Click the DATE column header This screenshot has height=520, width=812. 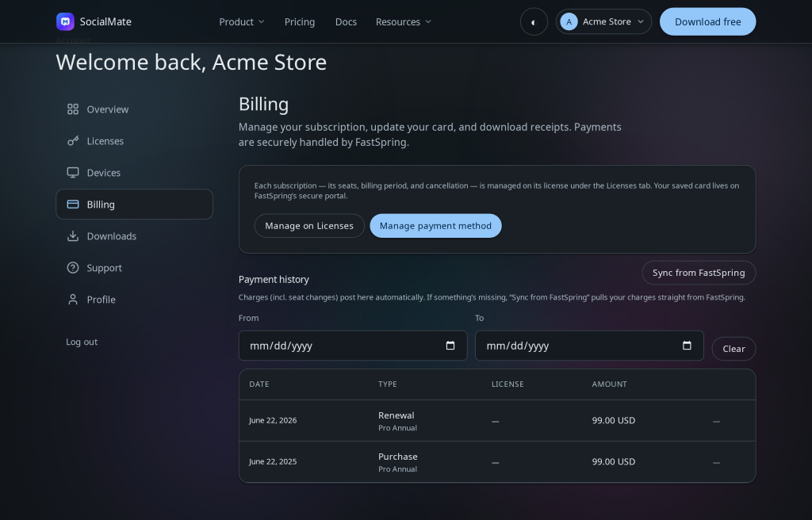[x=259, y=384]
